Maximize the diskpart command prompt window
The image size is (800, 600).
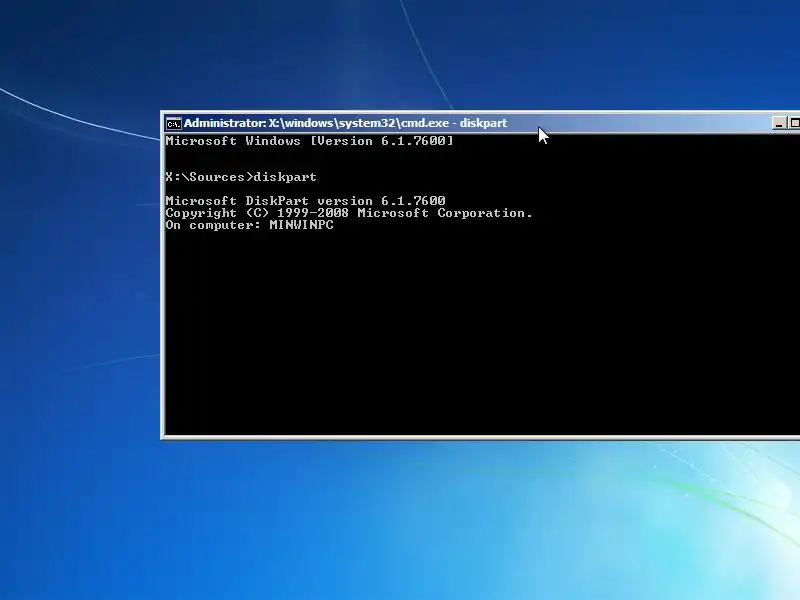pos(794,123)
